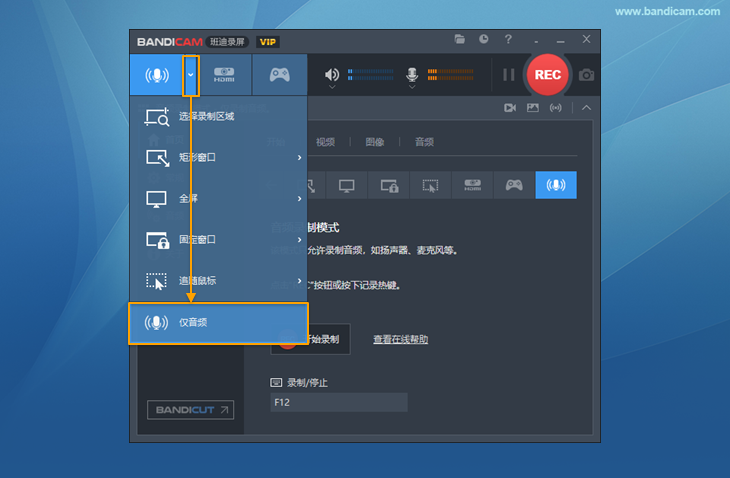Select fixed window mode in icon row
This screenshot has height=478, width=730.
[389, 185]
